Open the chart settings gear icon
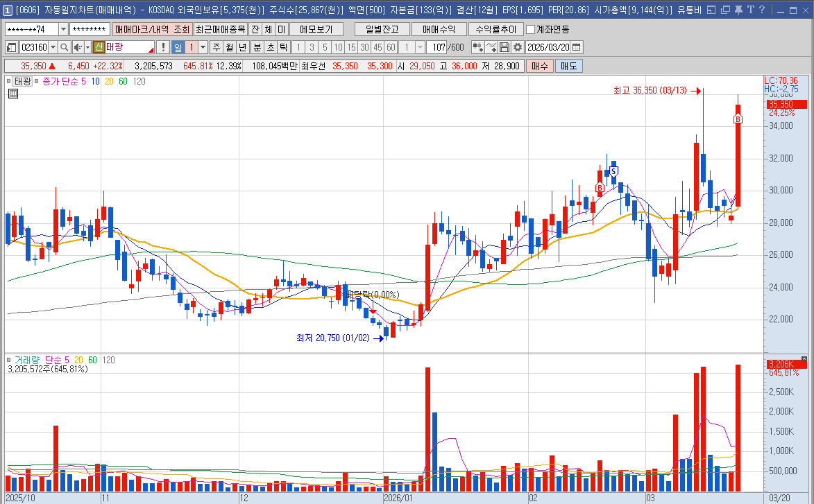This screenshot has height=504, width=814. pyautogui.click(x=518, y=47)
